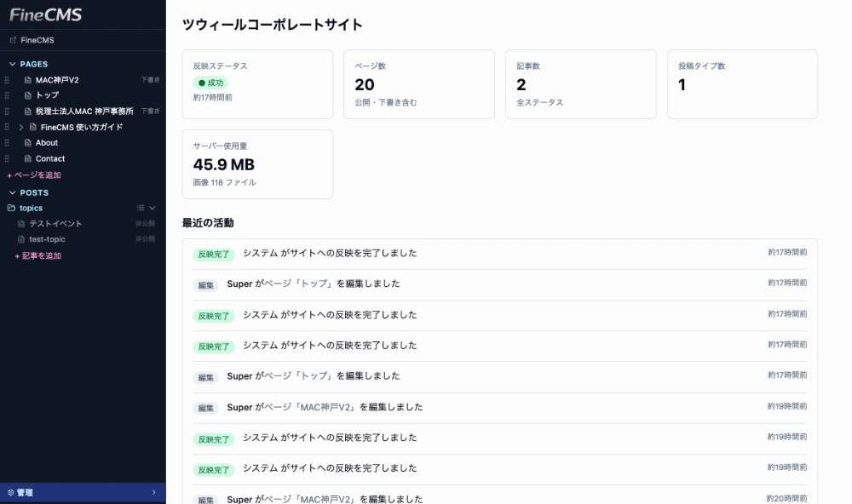Screen dimensions: 852x504
Task: Click 画像 118 ファイル caption
Action: [224, 182]
